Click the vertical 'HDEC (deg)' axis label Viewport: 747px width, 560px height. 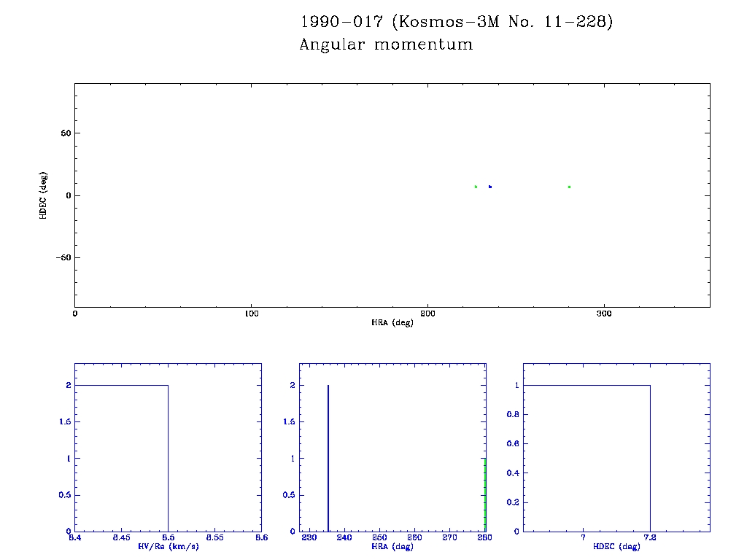[x=44, y=195]
